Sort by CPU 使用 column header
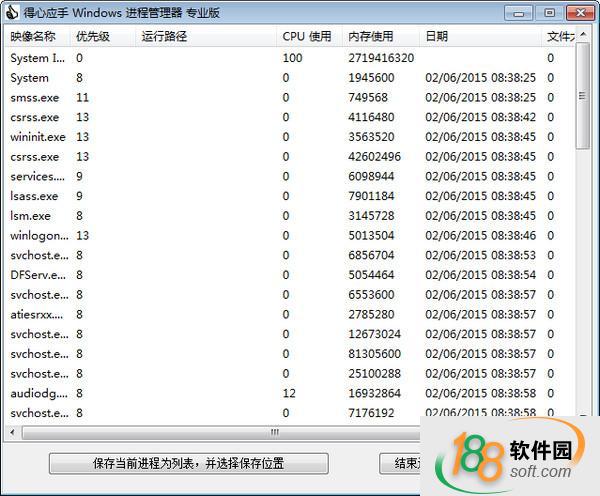 pyautogui.click(x=308, y=37)
